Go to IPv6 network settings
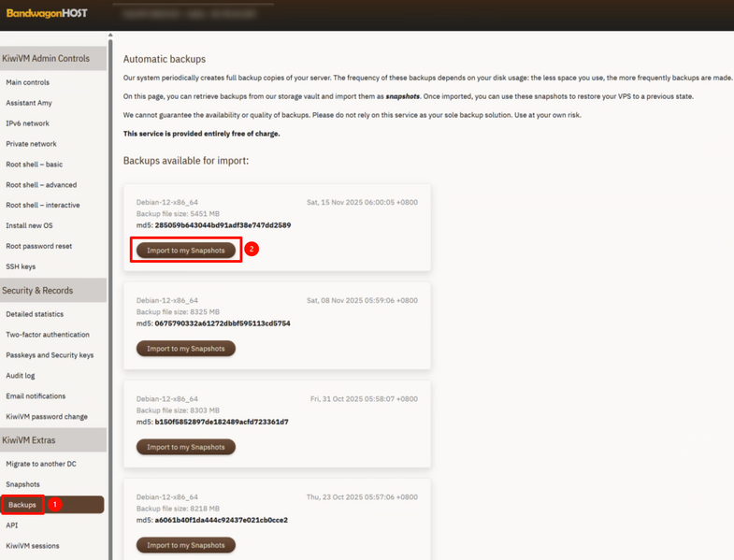Image resolution: width=734 pixels, height=560 pixels. click(x=28, y=123)
